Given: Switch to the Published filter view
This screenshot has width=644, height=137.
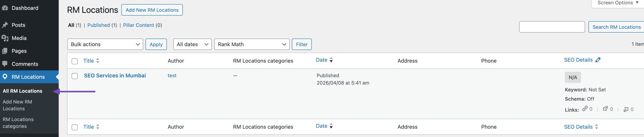Looking at the screenshot, I should [98, 25].
